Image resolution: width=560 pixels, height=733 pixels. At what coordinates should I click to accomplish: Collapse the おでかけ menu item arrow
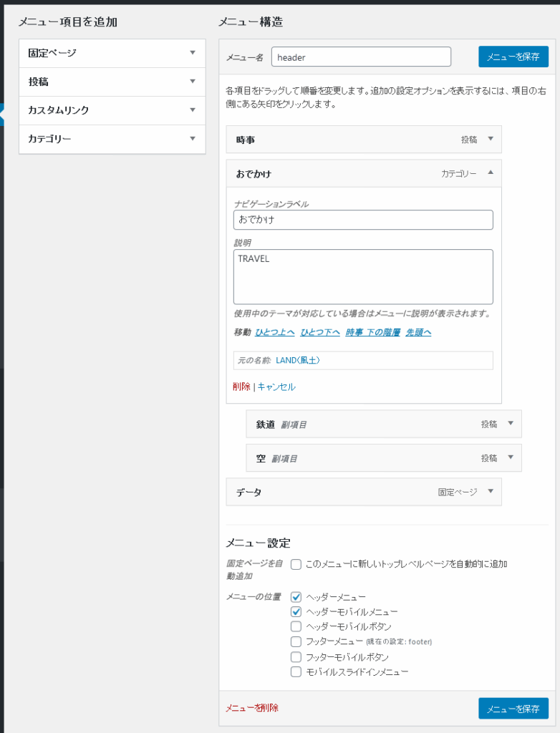click(x=491, y=173)
